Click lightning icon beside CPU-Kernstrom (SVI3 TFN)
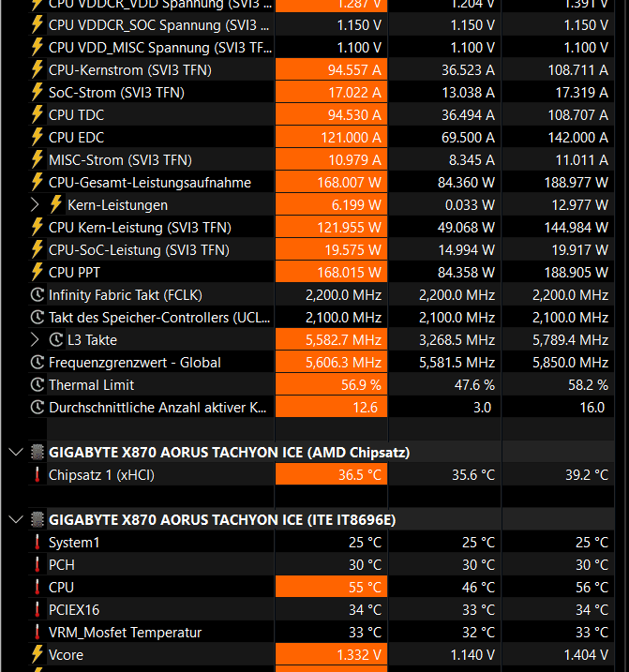Screen dimensions: 629x672 pyautogui.click(x=37, y=69)
